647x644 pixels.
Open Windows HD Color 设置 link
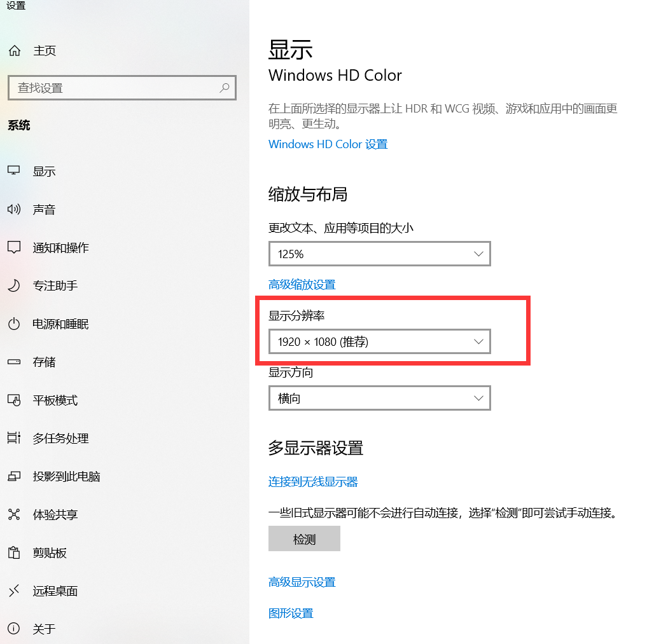(x=328, y=144)
